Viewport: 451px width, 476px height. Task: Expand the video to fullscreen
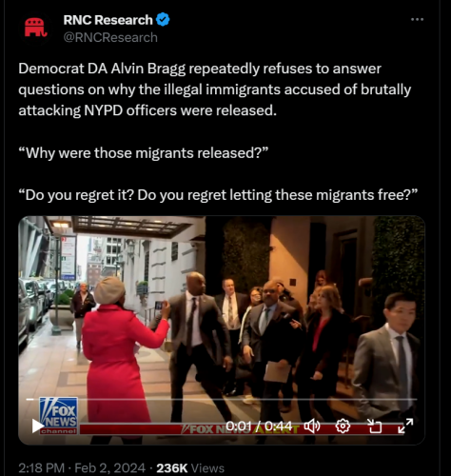pos(405,426)
